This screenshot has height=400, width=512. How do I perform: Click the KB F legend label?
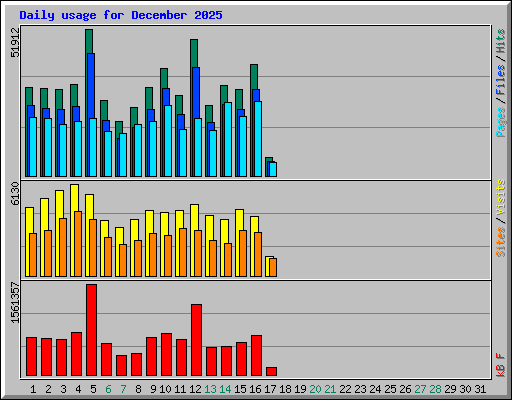click(x=500, y=365)
